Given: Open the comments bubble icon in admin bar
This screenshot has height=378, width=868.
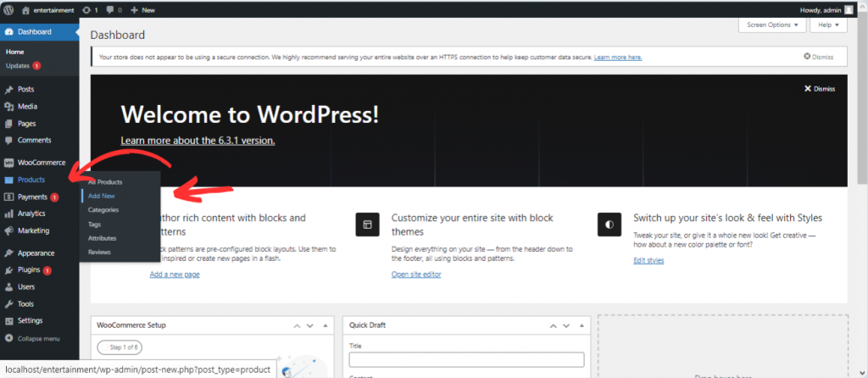Looking at the screenshot, I should click(x=110, y=9).
